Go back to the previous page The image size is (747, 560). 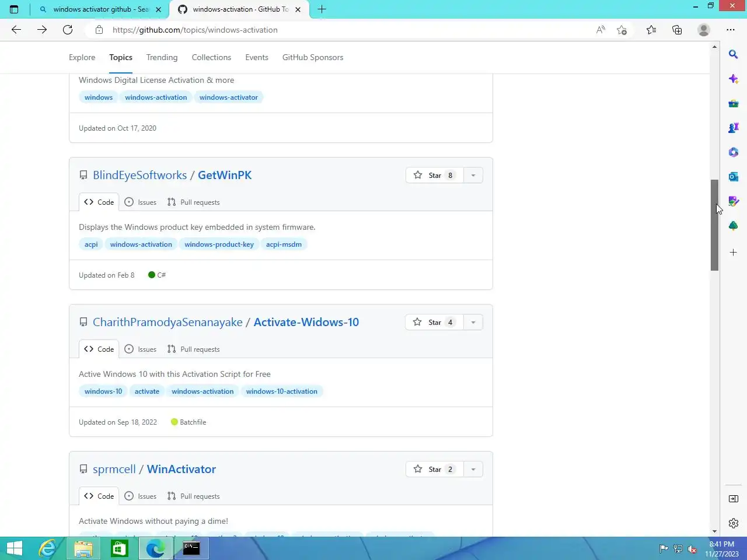pos(16,30)
